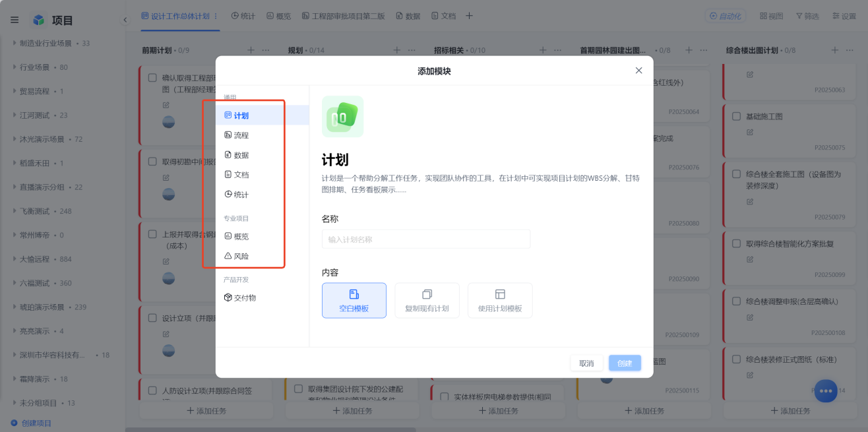Click edit icon under 取得综合楼智能化方案批复
This screenshot has height=432, width=868.
749,259
